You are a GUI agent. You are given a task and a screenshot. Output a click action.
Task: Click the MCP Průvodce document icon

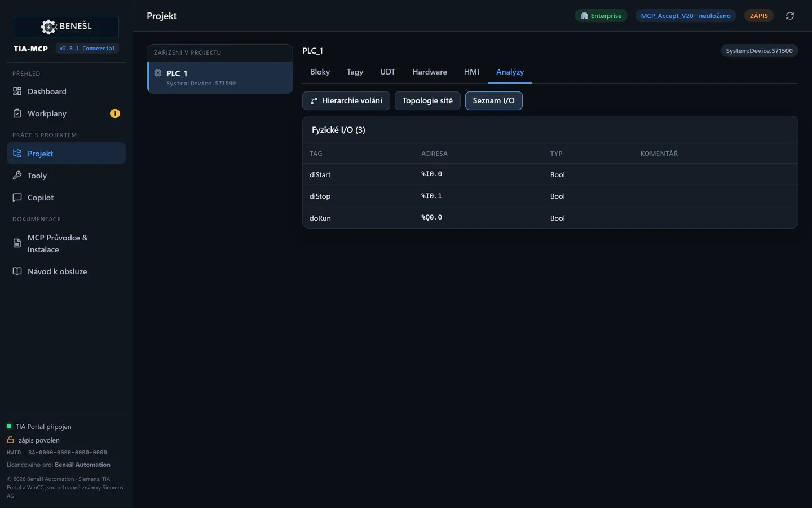17,243
